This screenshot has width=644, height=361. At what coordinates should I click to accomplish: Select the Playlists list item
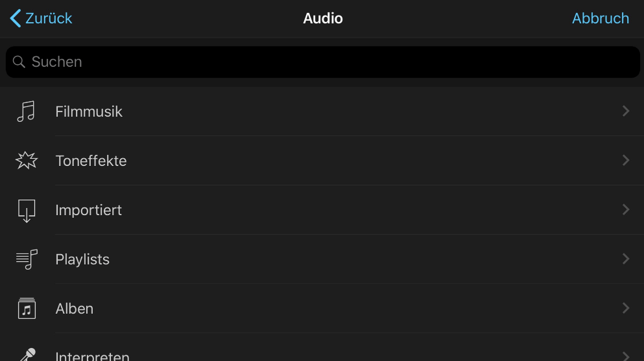82,259
